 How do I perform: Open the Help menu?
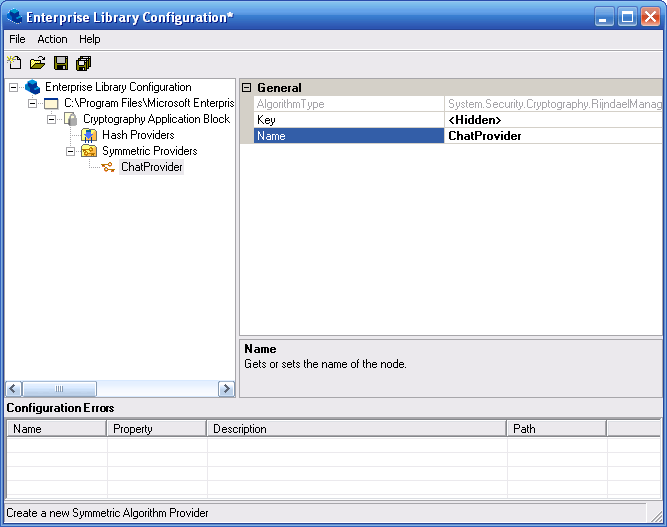pos(90,39)
